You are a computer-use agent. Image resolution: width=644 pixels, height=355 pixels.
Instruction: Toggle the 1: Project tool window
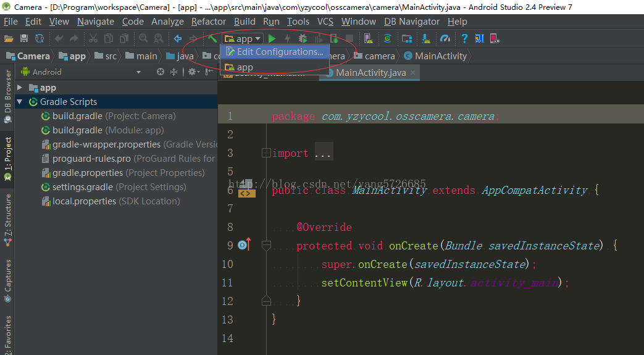point(7,159)
